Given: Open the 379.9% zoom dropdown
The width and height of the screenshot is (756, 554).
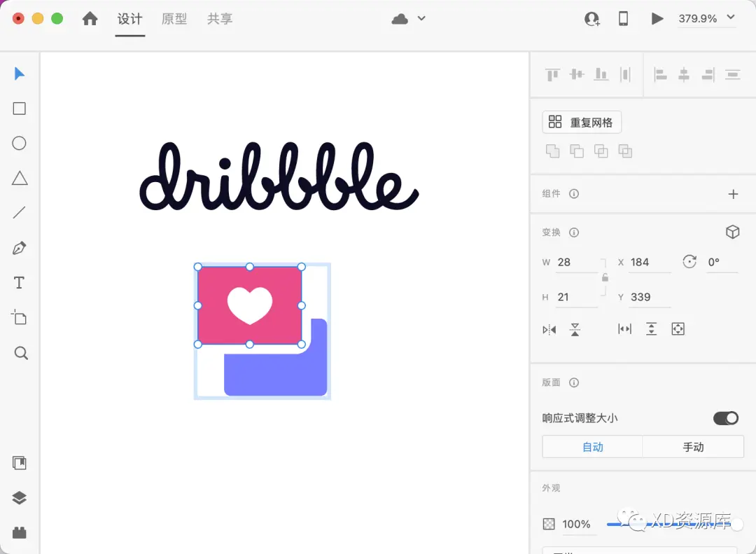Looking at the screenshot, I should pyautogui.click(x=707, y=18).
